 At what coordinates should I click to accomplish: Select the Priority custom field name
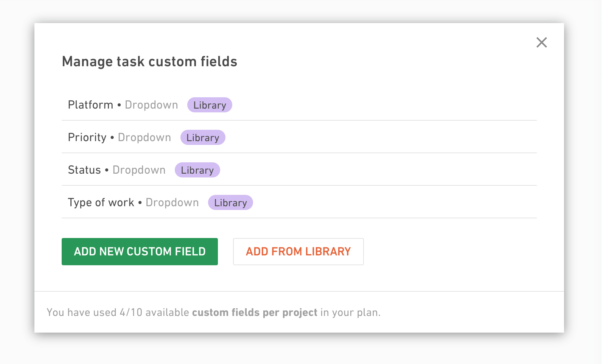(x=87, y=137)
